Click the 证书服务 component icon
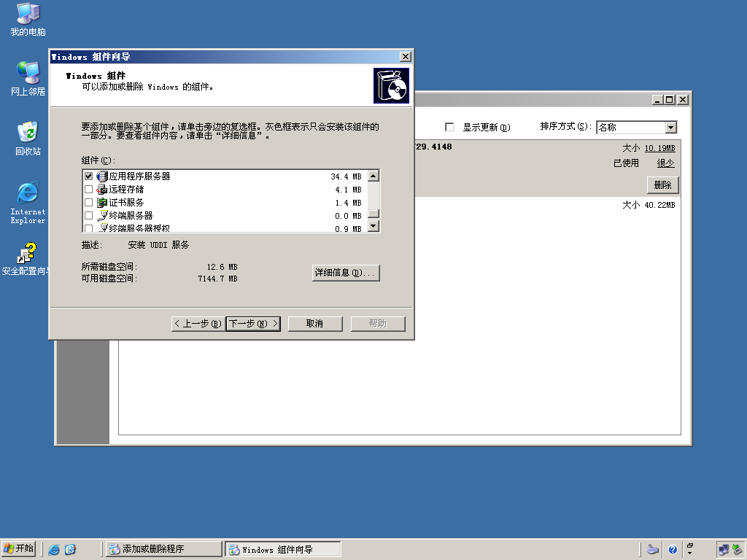 point(102,203)
